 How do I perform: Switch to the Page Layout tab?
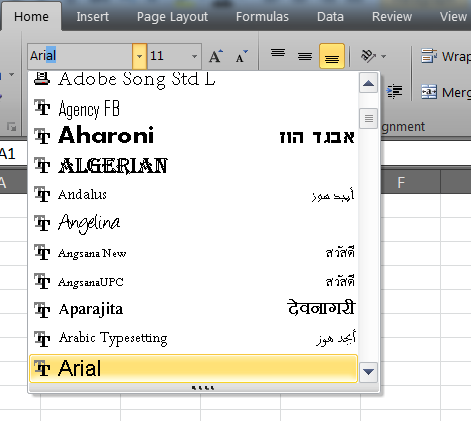point(172,17)
